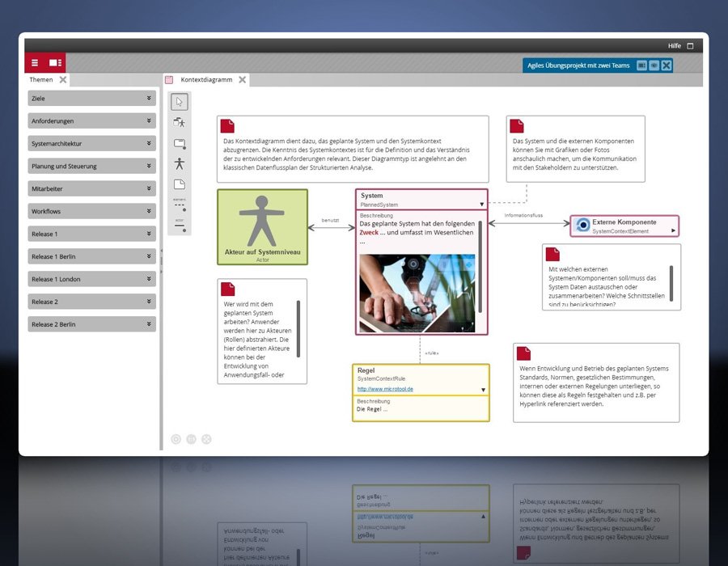Expand the Release 1 London section
The height and width of the screenshot is (566, 728).
pos(149,279)
